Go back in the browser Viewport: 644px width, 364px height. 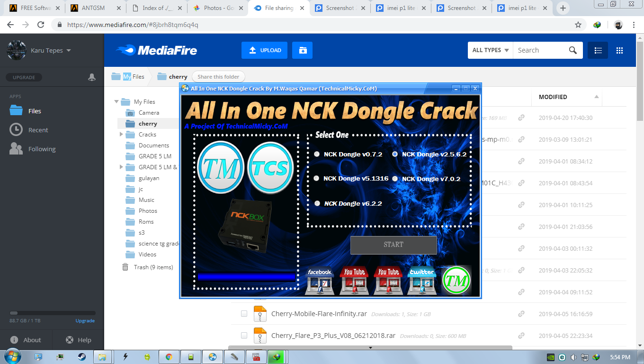pyautogui.click(x=10, y=25)
